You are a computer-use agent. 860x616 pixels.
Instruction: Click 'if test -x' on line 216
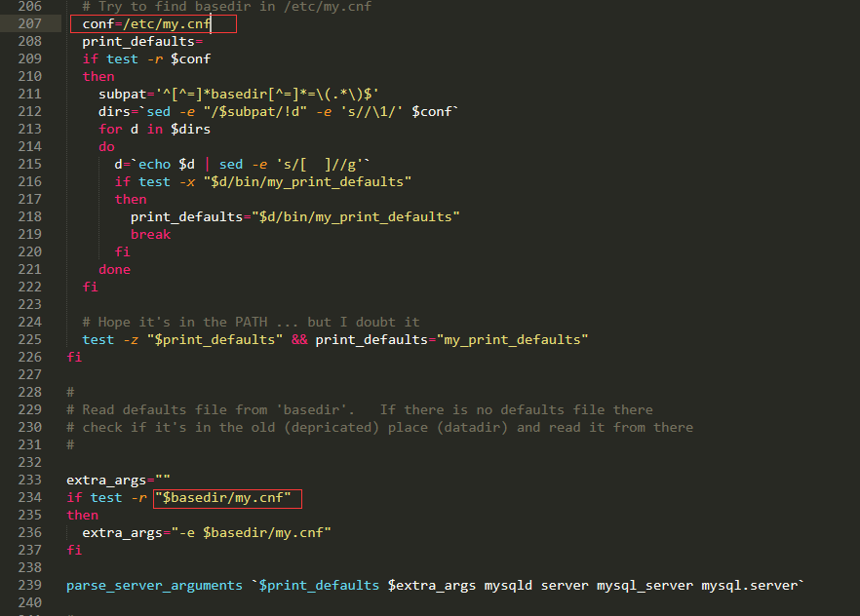(x=262, y=182)
